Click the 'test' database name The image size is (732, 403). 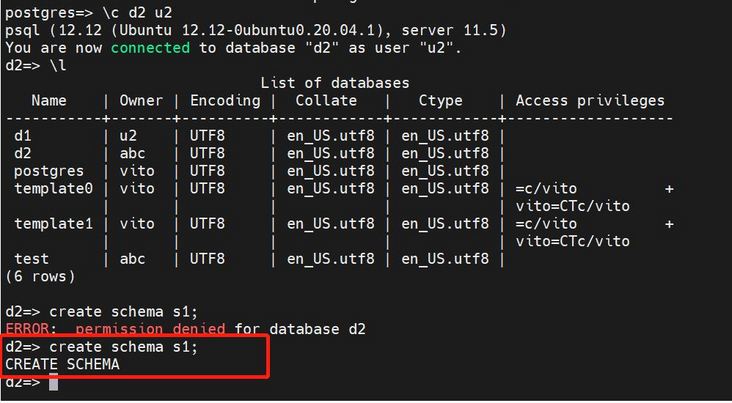pyautogui.click(x=32, y=258)
